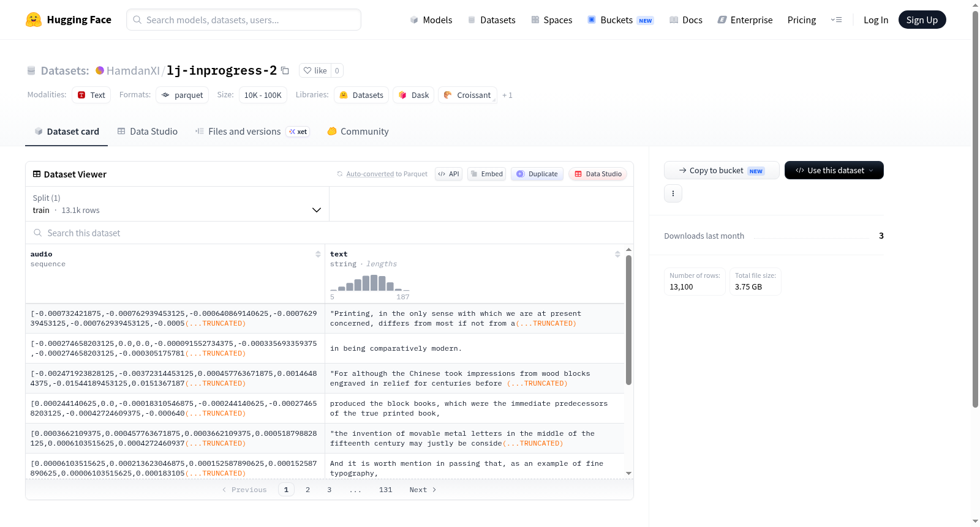Click the dataset viewer vertical scrollbar

(x=628, y=320)
